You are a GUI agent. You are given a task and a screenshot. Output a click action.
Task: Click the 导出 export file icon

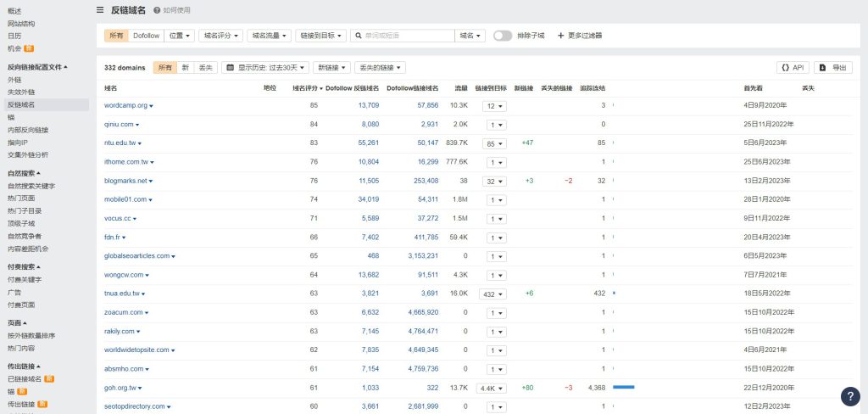(822, 68)
